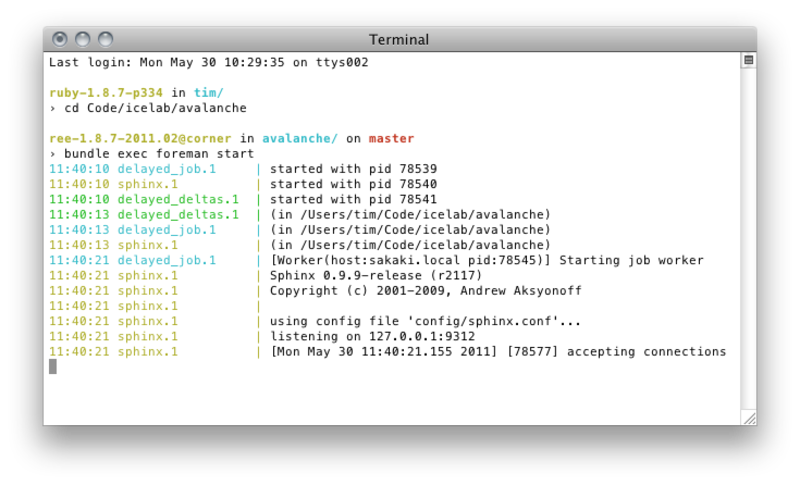The width and height of the screenshot is (800, 485).
Task: Click the Terminal title in title bar
Action: (x=399, y=39)
